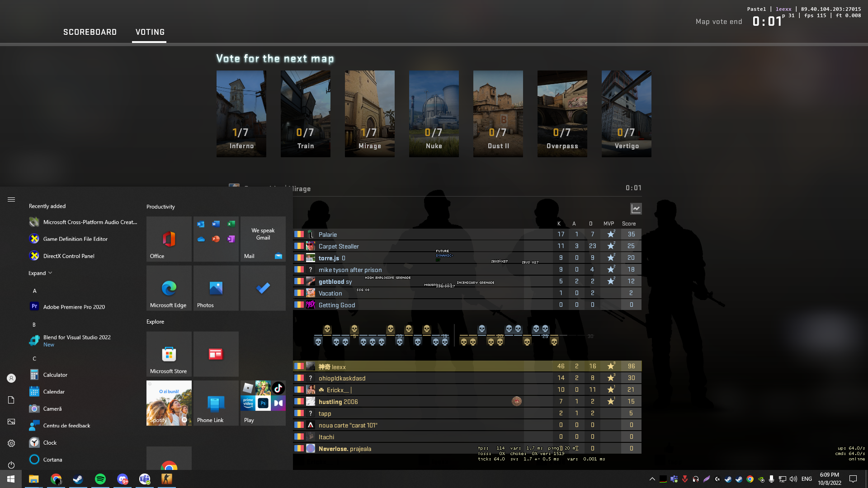Viewport: 868px width, 488px height.
Task: Select player ohiopldkaskdasd's row
Action: tap(467, 378)
